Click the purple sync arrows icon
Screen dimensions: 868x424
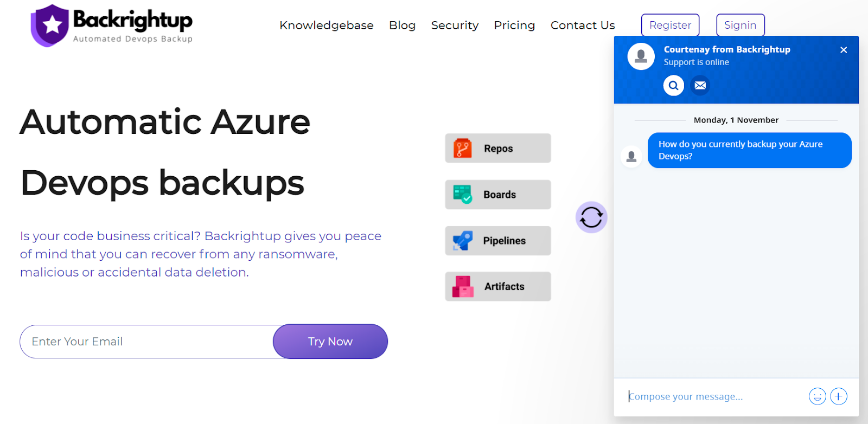591,217
